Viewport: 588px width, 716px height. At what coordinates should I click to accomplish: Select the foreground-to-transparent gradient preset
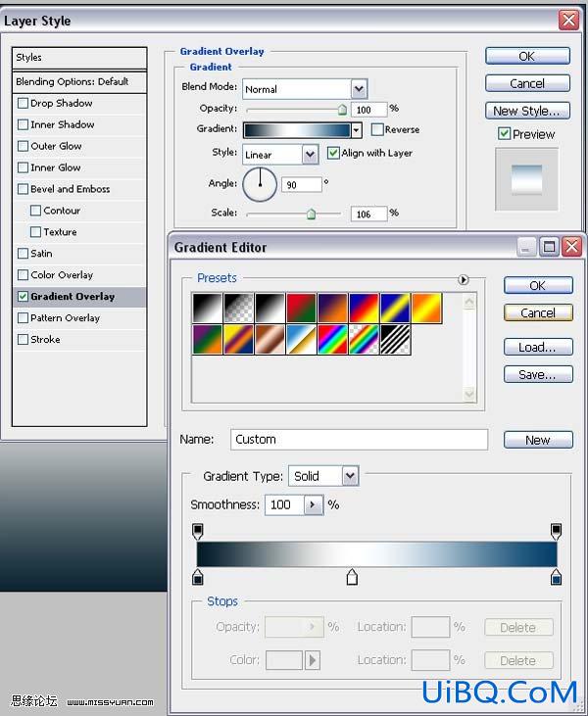pos(238,309)
